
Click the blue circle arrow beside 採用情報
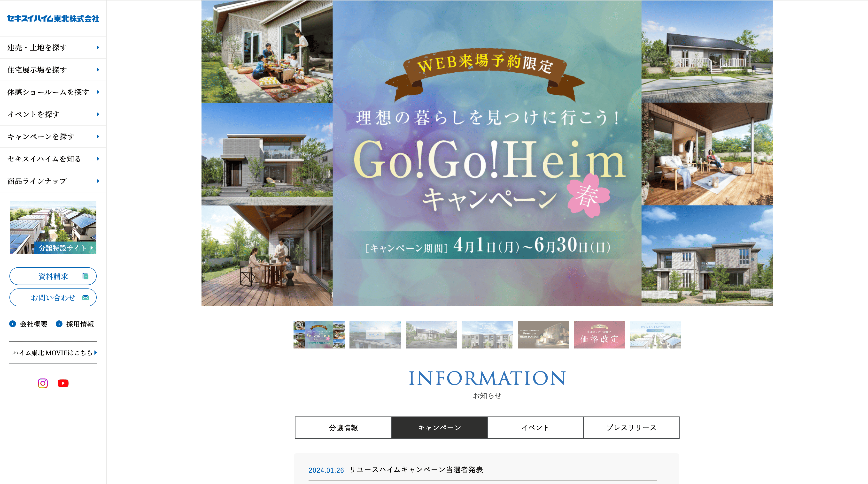pyautogui.click(x=59, y=324)
